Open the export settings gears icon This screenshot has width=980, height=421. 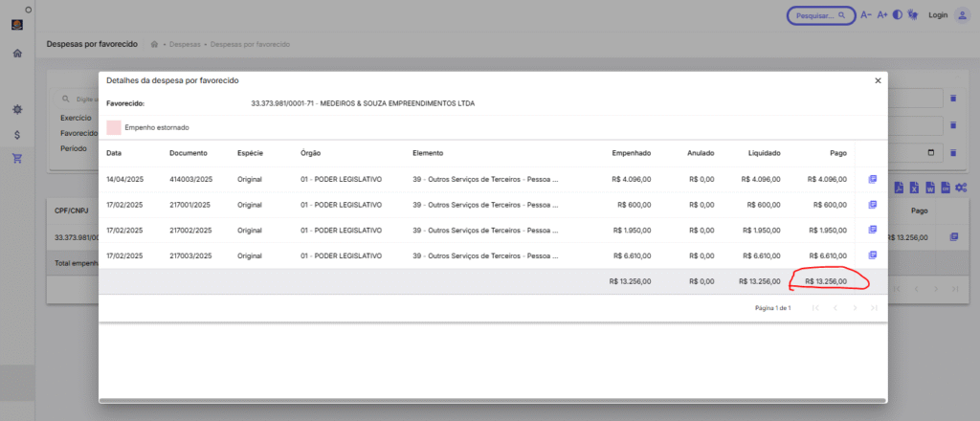[x=961, y=188]
